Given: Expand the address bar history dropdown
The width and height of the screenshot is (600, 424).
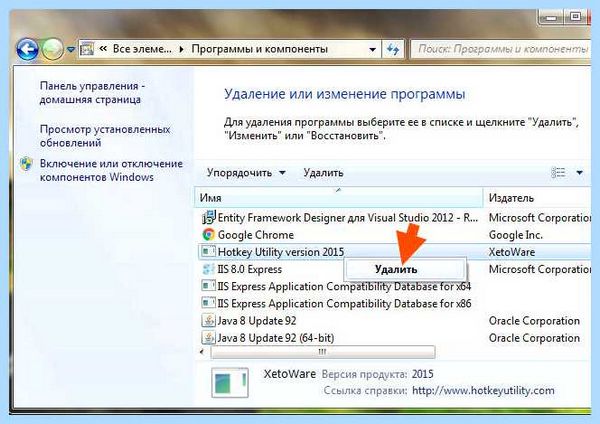Looking at the screenshot, I should coord(372,49).
